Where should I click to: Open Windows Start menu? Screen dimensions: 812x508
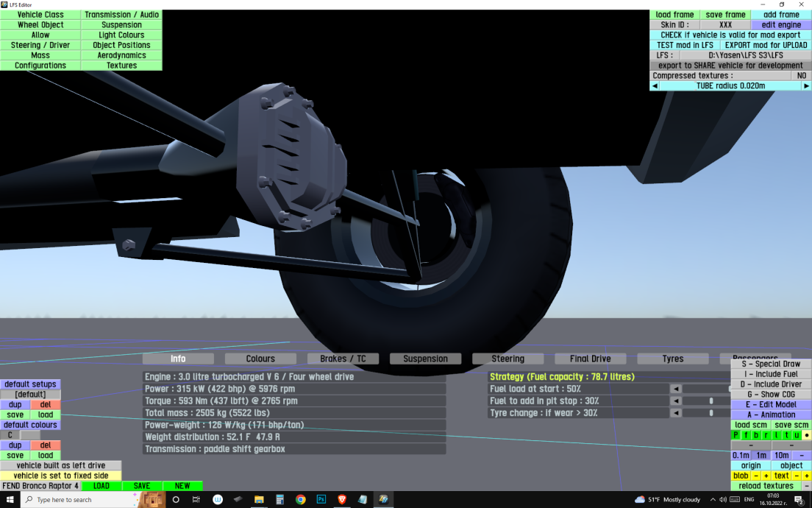(10, 500)
